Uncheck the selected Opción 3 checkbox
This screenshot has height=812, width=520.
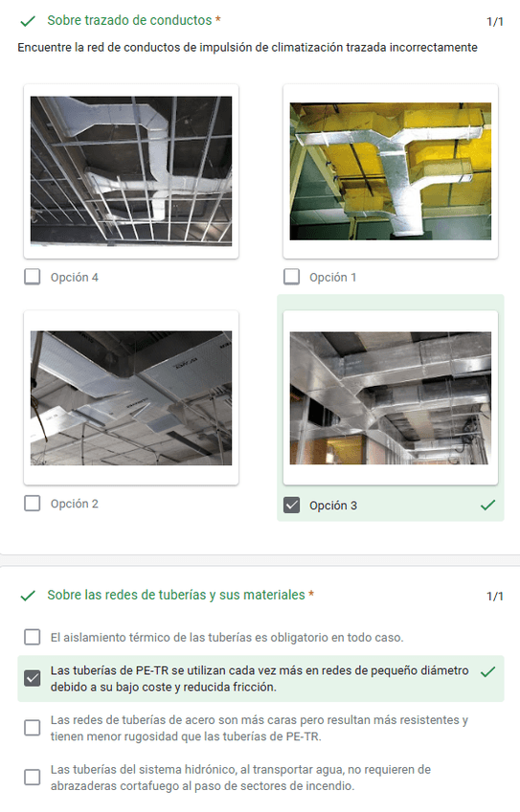[291, 505]
